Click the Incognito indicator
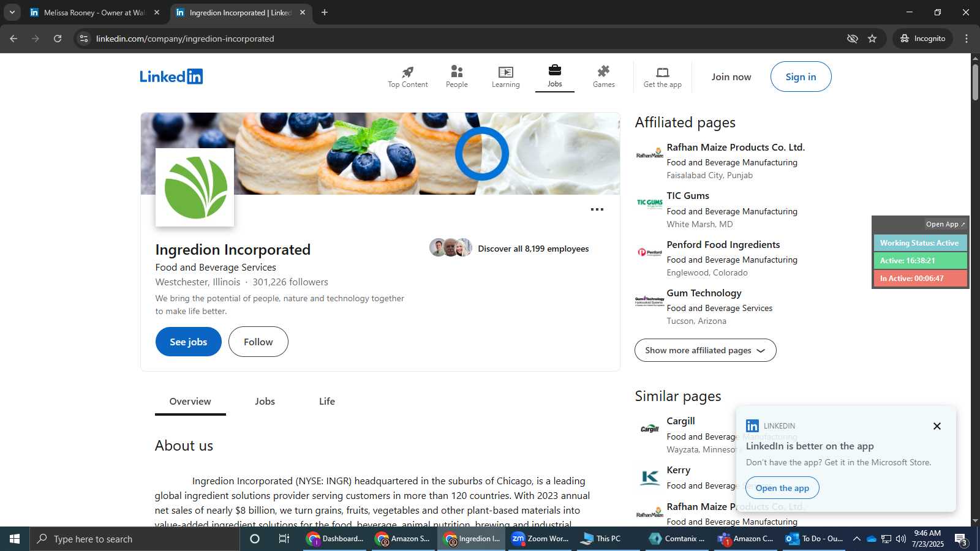This screenshot has width=980, height=551. click(922, 39)
